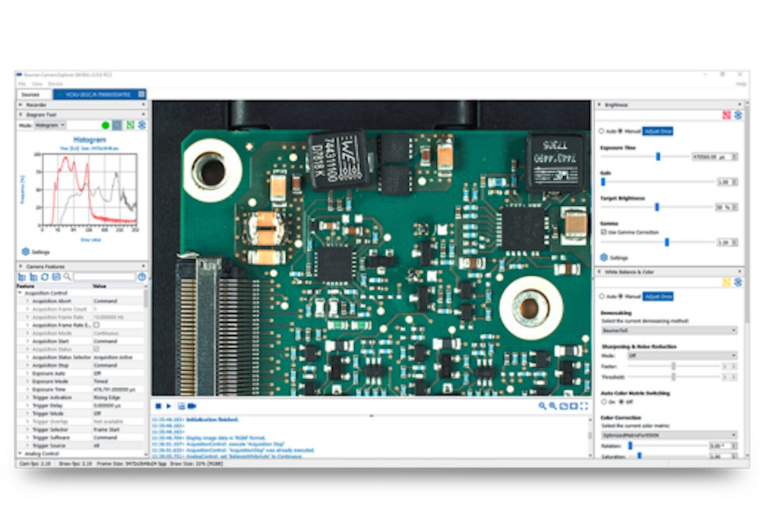Open the diagram Mode Histogram dropdown

click(x=50, y=125)
